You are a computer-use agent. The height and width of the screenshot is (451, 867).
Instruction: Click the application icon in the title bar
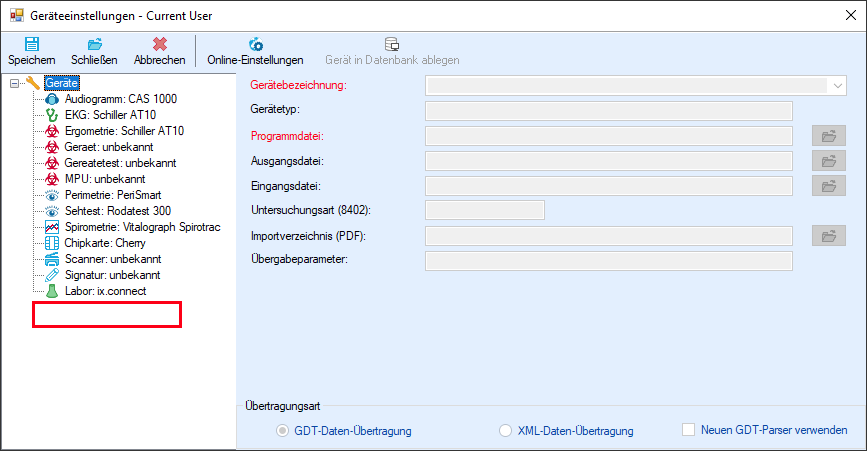click(17, 15)
